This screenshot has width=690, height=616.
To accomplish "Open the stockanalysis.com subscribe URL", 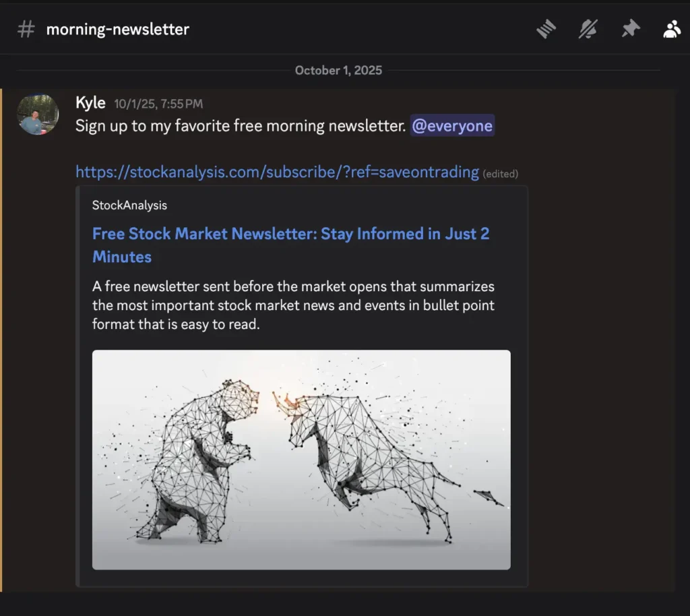I will coord(277,172).
